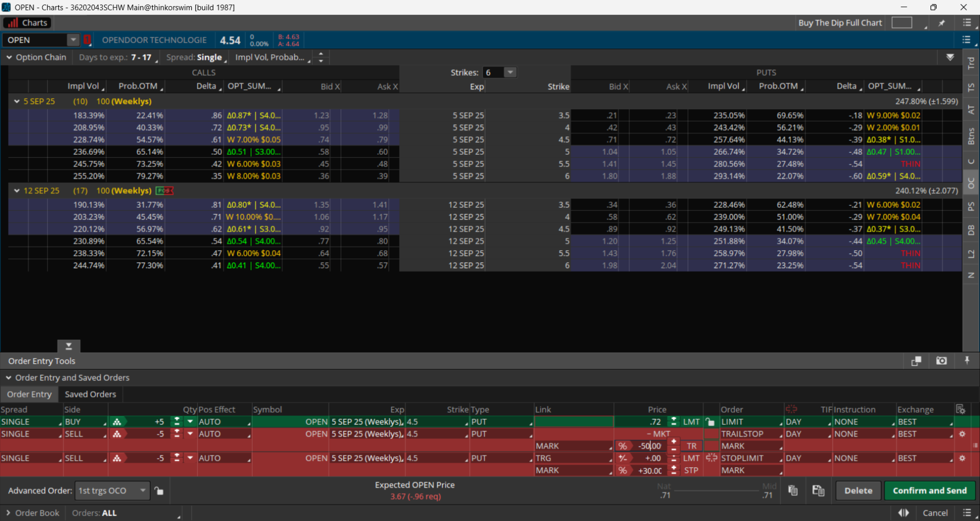Open the Advanced Order 1st trgs OCO dropdown
The width and height of the screenshot is (980, 521).
pos(112,491)
